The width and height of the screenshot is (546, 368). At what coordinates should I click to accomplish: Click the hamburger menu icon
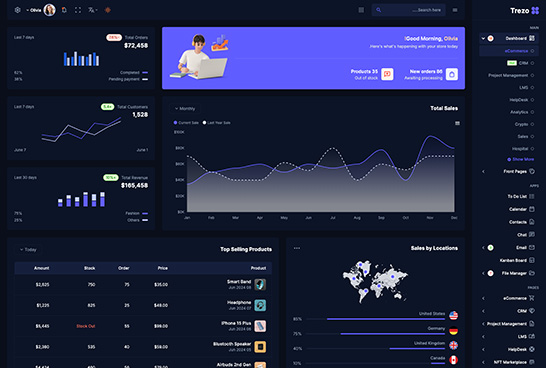pyautogui.click(x=455, y=10)
